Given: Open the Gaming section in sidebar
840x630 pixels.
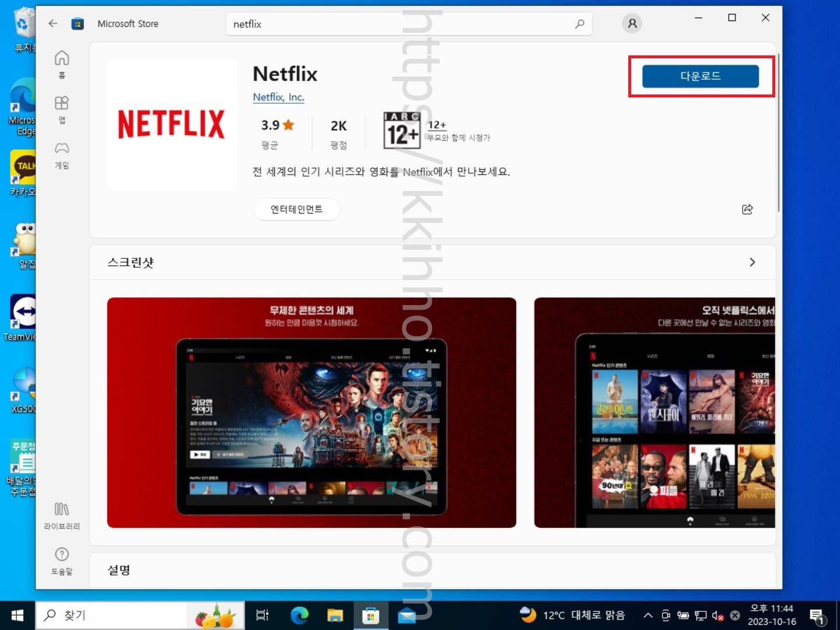Looking at the screenshot, I should 62,155.
